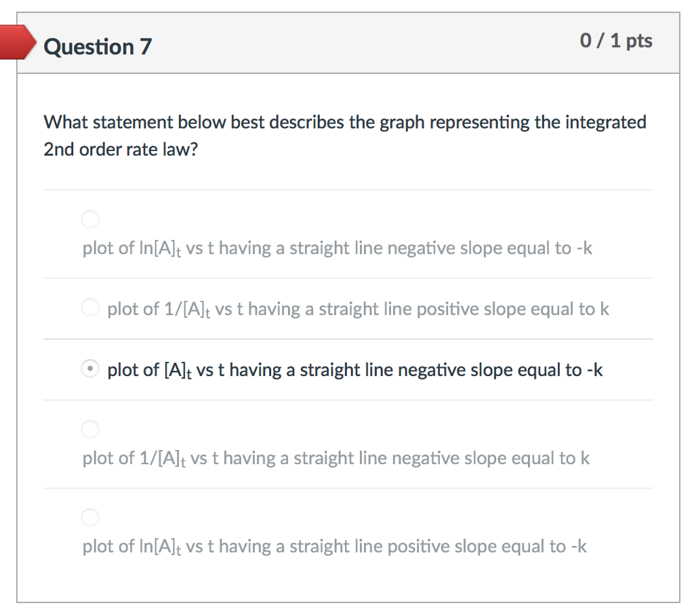
Task: Click the 0 / 1 pts score label
Action: point(616,41)
